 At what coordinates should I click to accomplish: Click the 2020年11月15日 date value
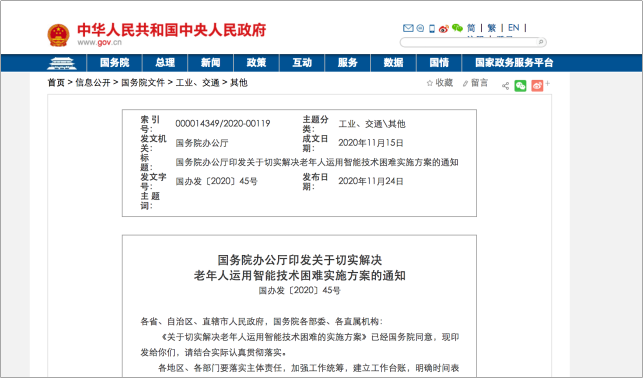coord(371,143)
